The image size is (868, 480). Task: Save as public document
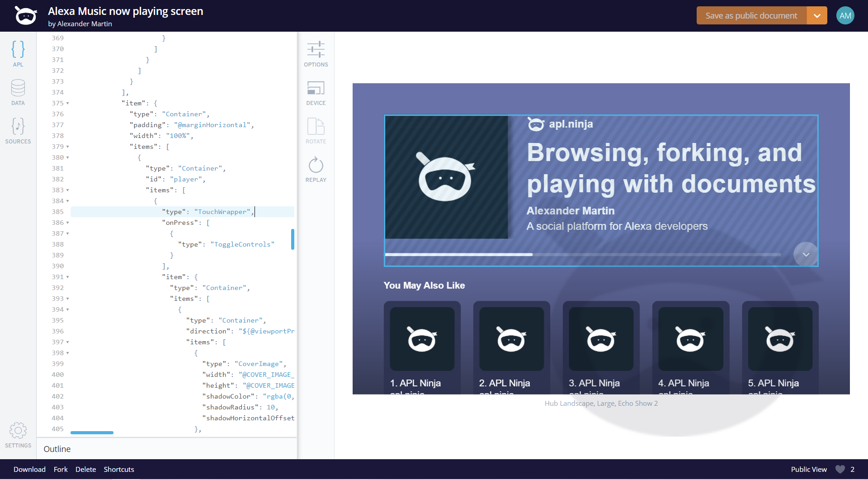[x=751, y=15]
